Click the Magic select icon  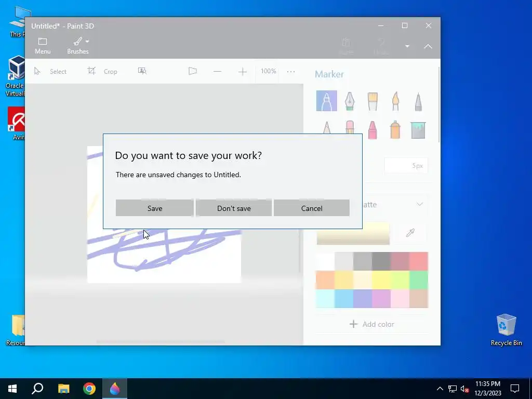[x=142, y=71]
